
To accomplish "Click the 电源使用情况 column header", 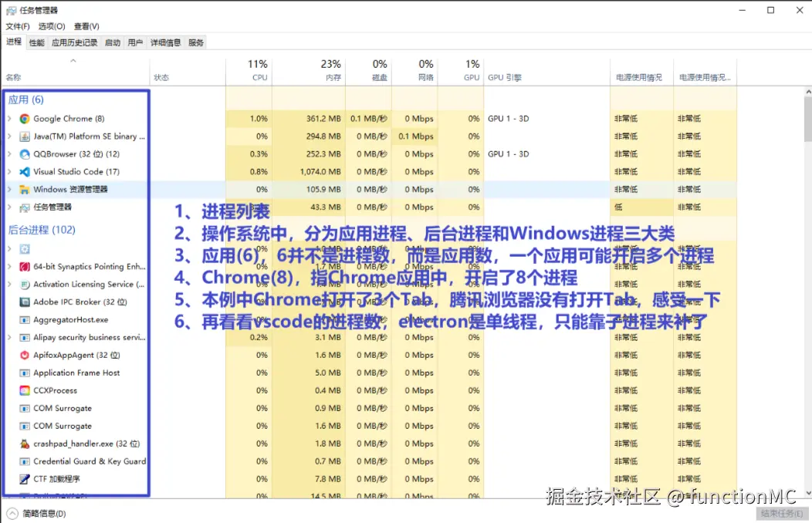I will tap(641, 71).
